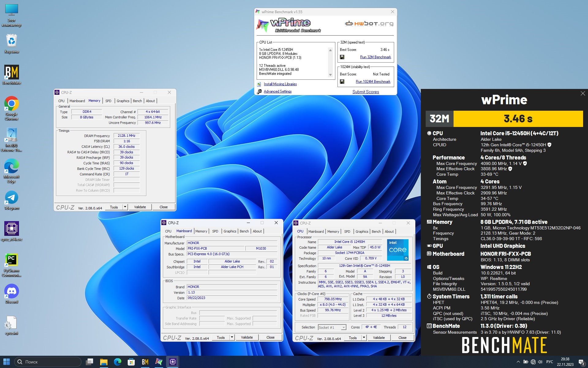588x368 pixels.
Task: Close the BenchMate wPrime result panel
Action: pos(583,94)
